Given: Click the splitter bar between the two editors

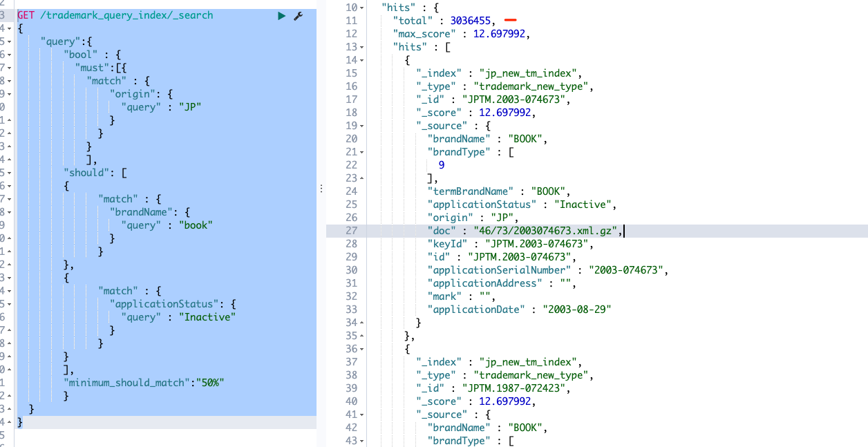Looking at the screenshot, I should point(321,187).
